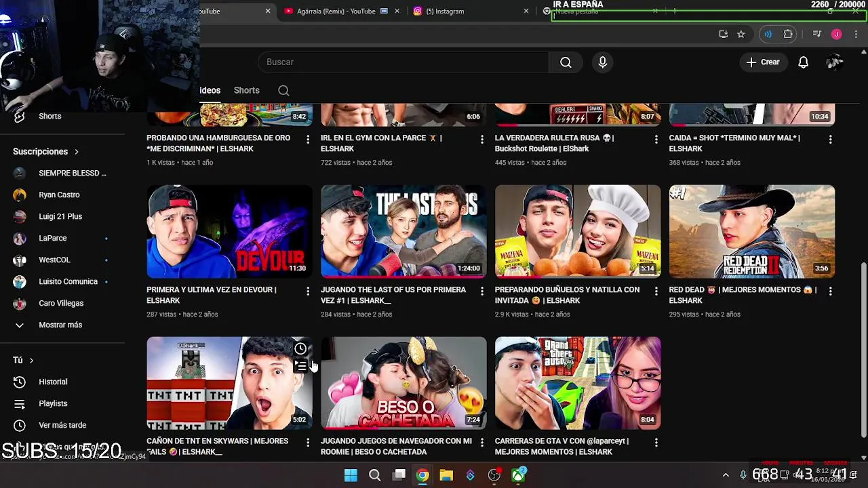Open Ryan Castro subscription
This screenshot has width=868, height=488.
coord(59,195)
